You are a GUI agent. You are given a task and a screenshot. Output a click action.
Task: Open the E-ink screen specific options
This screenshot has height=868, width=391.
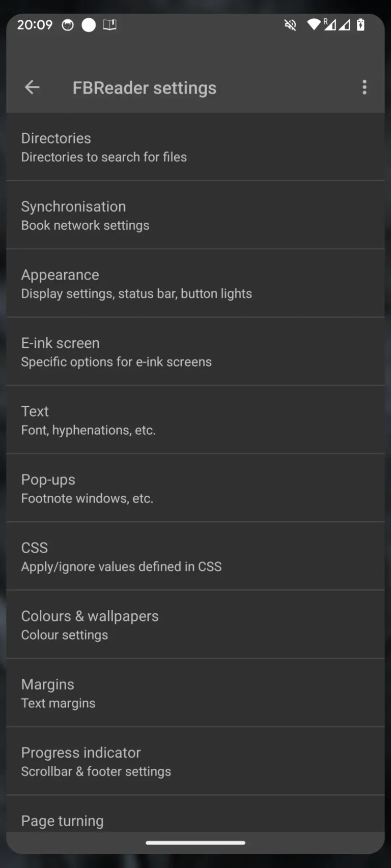pos(195,351)
